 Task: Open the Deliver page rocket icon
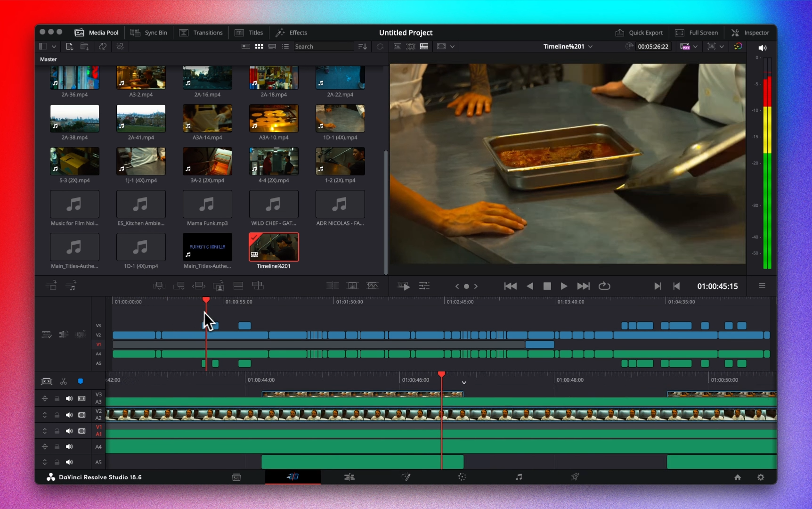(x=575, y=477)
